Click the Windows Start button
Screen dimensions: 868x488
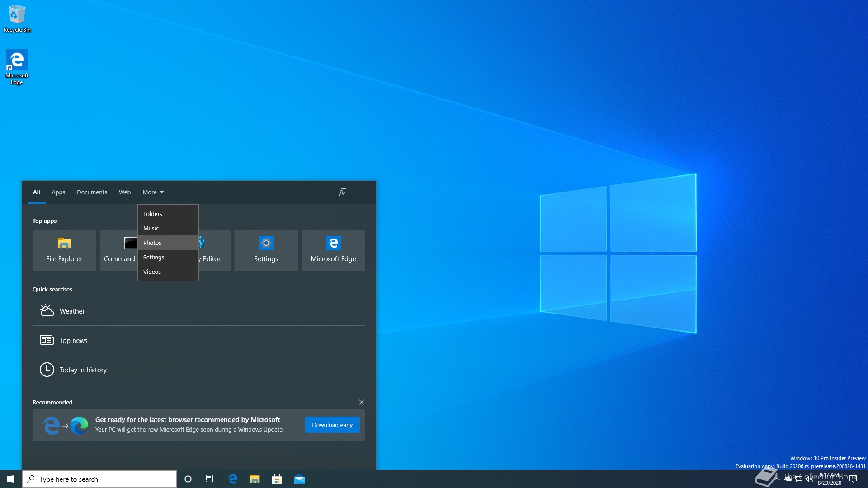11,479
